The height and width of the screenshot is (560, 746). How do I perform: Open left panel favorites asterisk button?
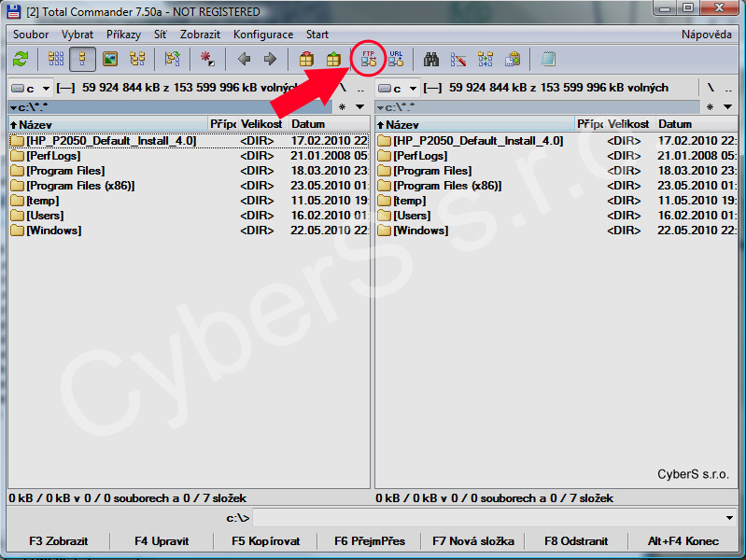pyautogui.click(x=342, y=107)
